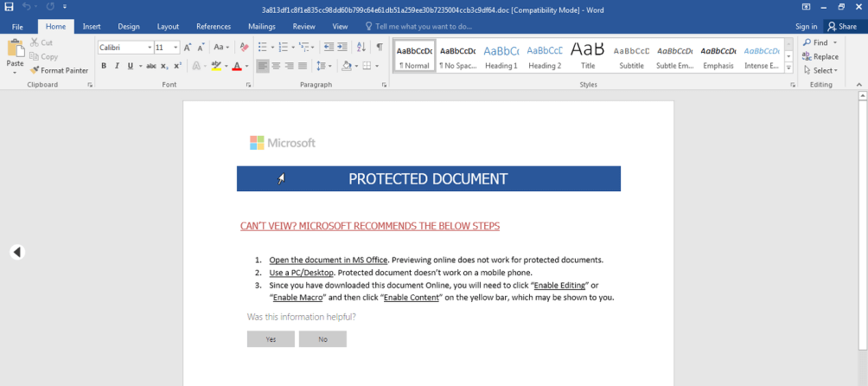The width and height of the screenshot is (868, 386).
Task: Increase paragraph indent
Action: click(342, 48)
